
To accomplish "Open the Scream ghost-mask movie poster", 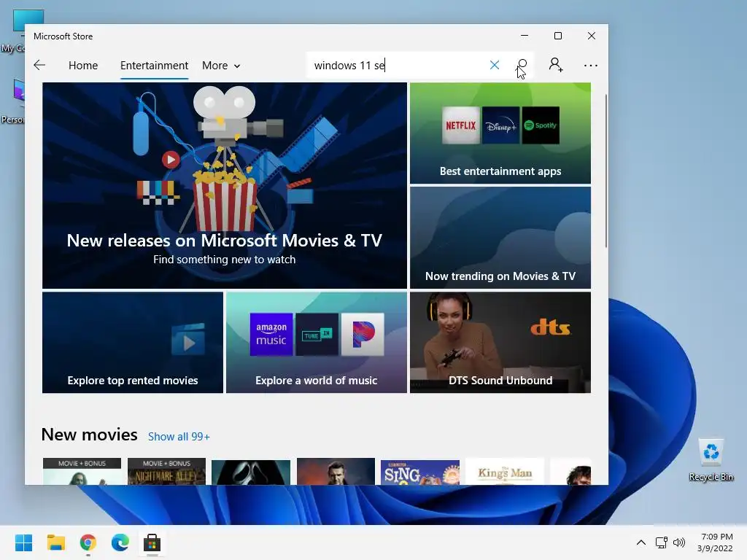I will coord(251,472).
